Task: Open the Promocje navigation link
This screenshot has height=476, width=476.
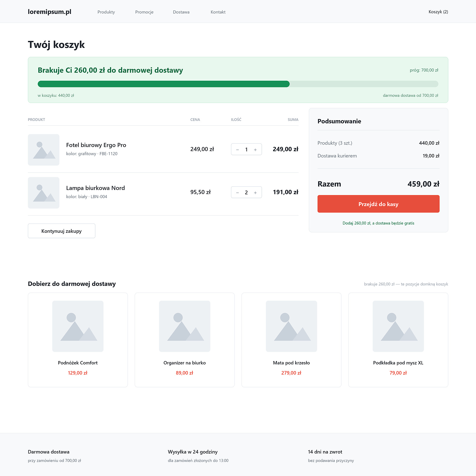Action: point(144,12)
